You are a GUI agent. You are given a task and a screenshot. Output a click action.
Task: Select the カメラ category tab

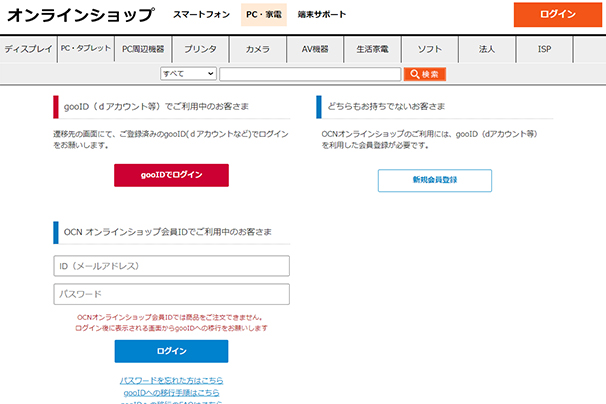point(257,49)
